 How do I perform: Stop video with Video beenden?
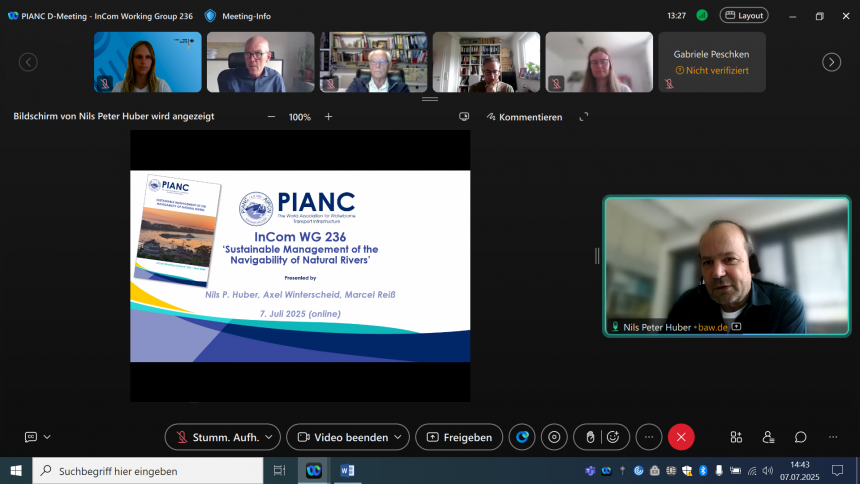343,437
